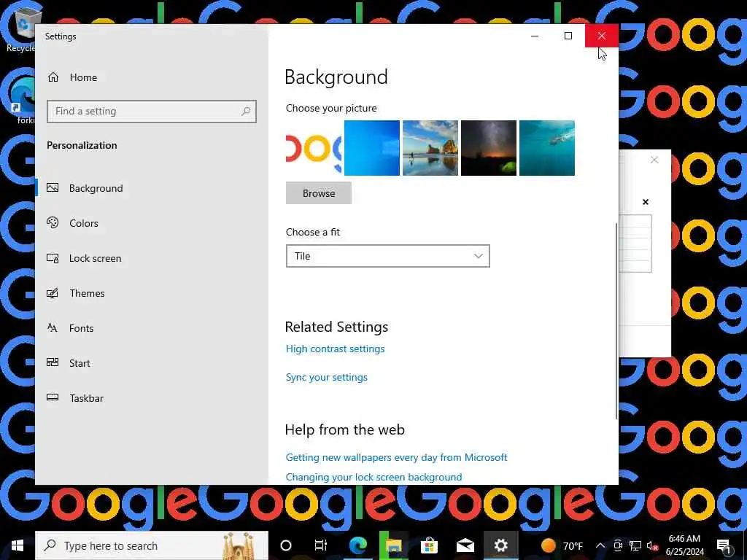The height and width of the screenshot is (560, 747).
Task: Click the Settings gear taskbar icon
Action: (500, 545)
